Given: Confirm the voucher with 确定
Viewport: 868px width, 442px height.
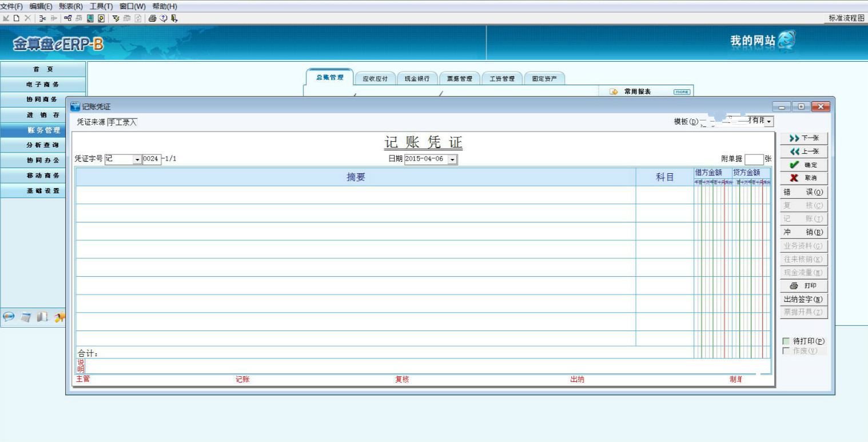Looking at the screenshot, I should [x=804, y=165].
